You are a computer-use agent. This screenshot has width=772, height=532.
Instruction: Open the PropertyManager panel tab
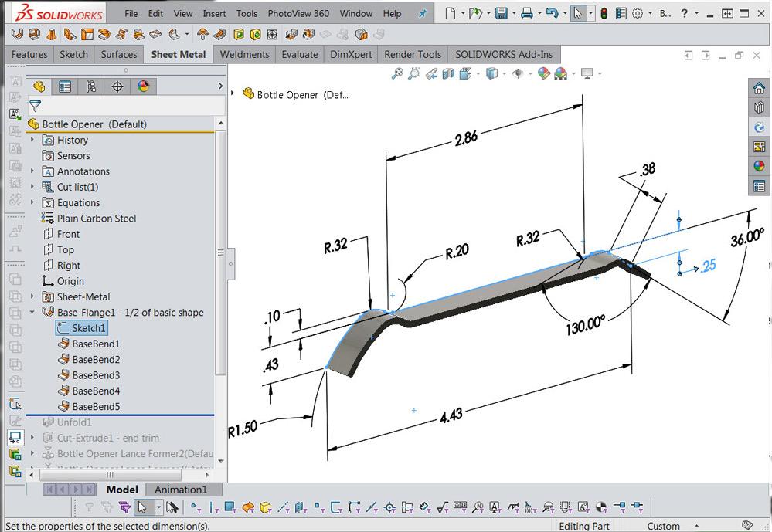click(x=65, y=86)
